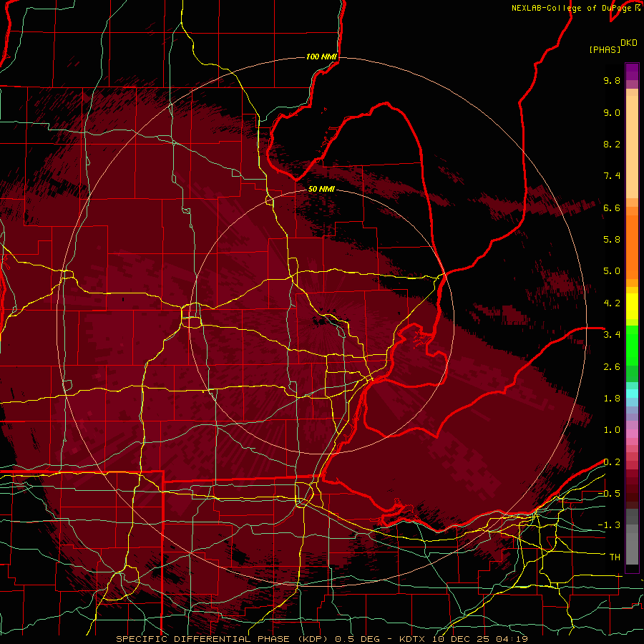
Task: Click the 5.8 value on the legend
Action: [x=612, y=240]
